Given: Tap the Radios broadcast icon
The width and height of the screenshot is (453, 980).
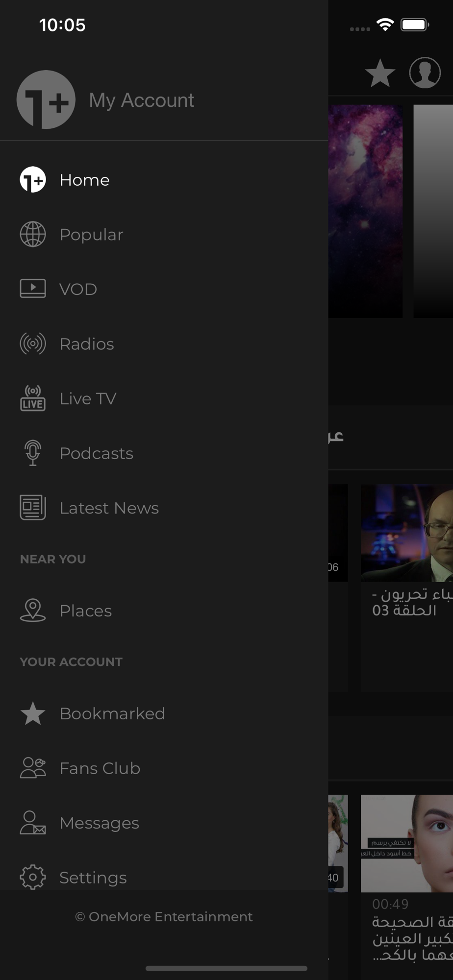Looking at the screenshot, I should point(33,343).
